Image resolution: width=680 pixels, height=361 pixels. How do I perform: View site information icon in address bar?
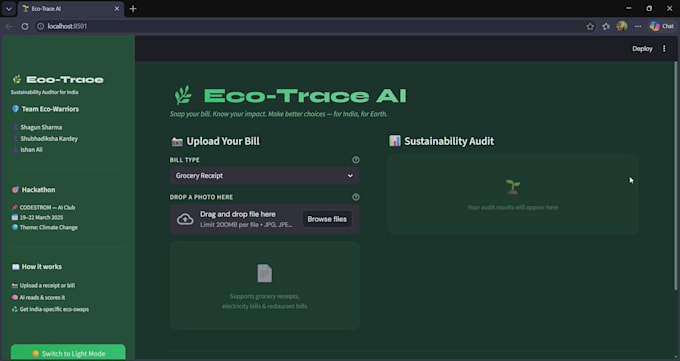click(x=40, y=26)
